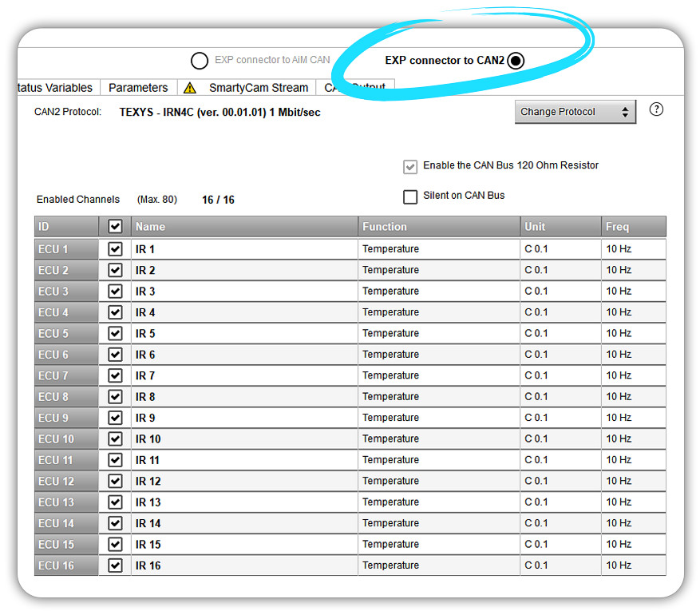Open the Change Protocol dropdown
This screenshot has height=615, width=700.
[575, 112]
